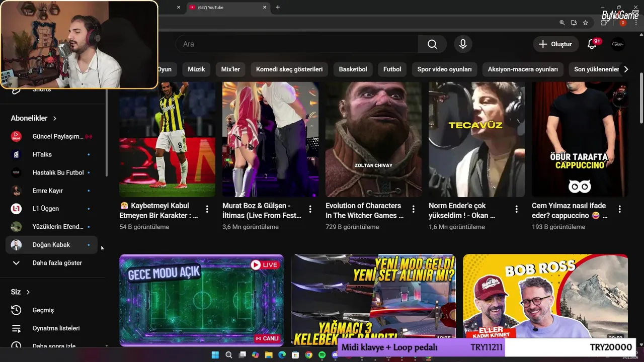The height and width of the screenshot is (362, 644).
Task: Open options for Witcher Evolution short
Action: [414, 209]
